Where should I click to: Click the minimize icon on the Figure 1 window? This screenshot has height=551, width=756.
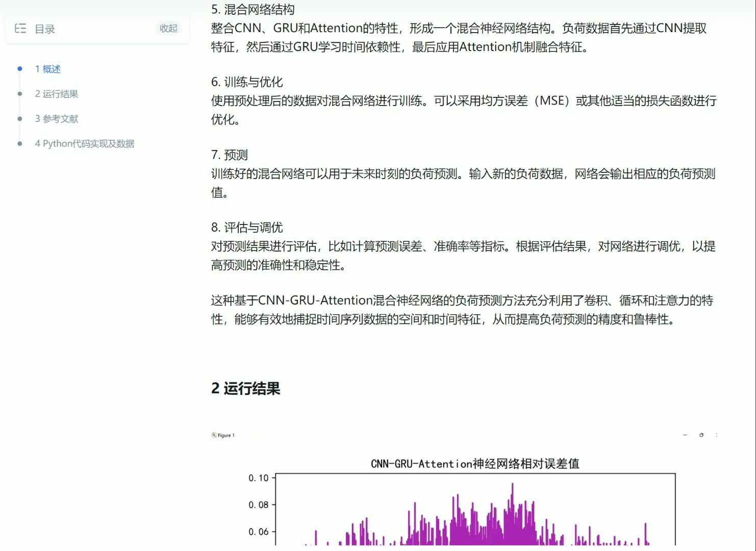point(685,435)
